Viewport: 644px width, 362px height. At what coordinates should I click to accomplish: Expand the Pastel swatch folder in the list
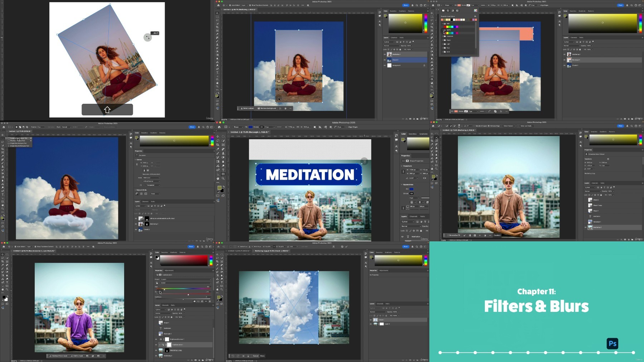[443, 40]
